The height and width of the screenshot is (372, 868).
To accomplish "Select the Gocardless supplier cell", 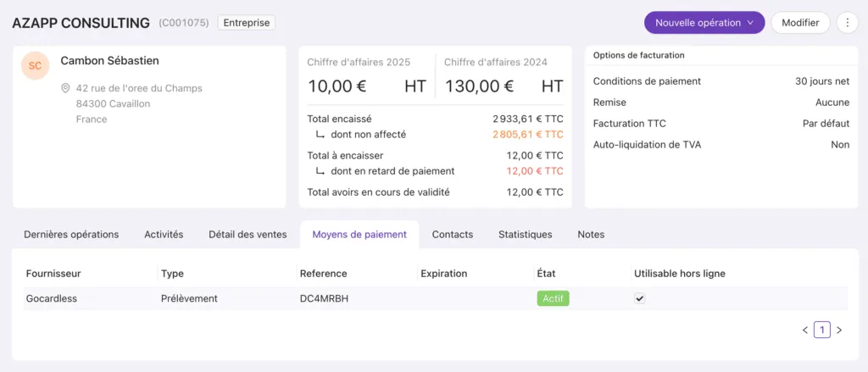I will [x=52, y=298].
